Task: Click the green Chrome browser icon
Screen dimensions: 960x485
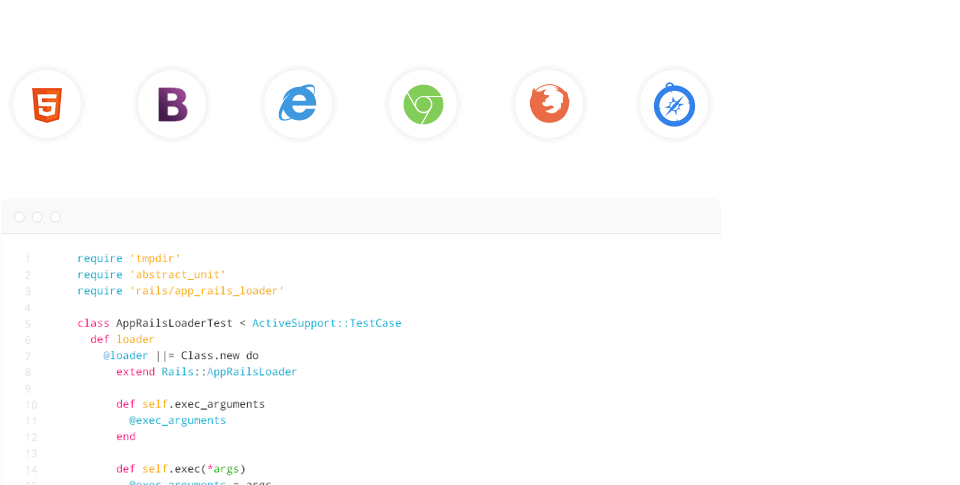Action: pos(423,105)
